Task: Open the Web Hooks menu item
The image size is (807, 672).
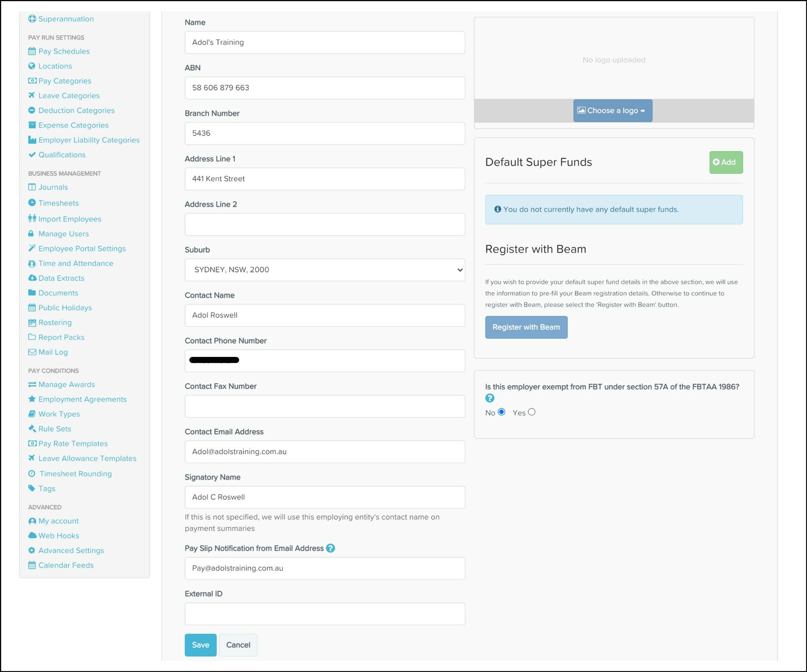Action: (x=59, y=536)
